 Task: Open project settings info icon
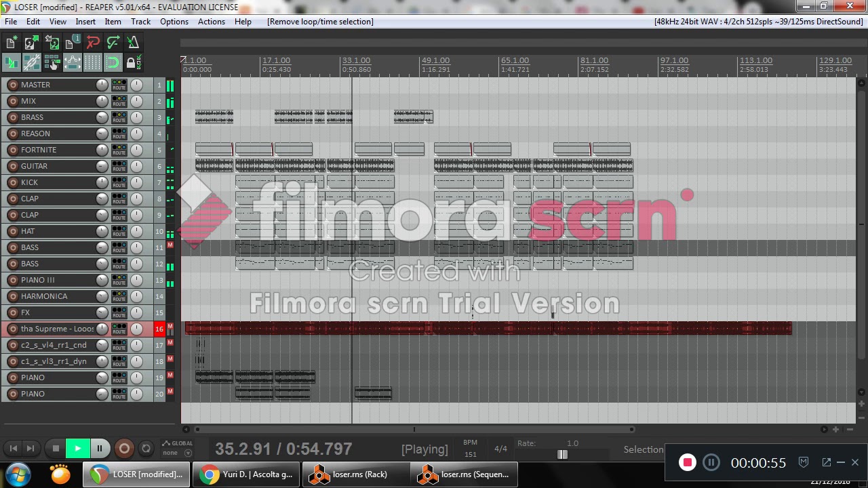click(x=72, y=43)
